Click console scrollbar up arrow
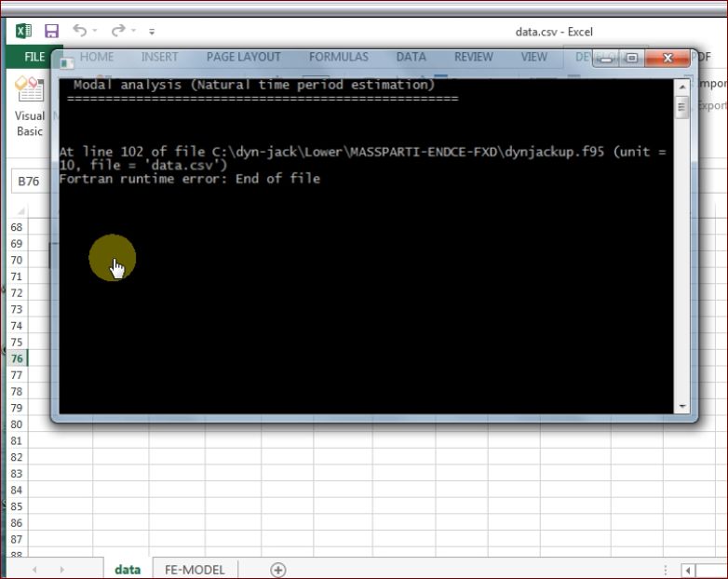Viewport: 728px width, 579px height. [x=682, y=87]
